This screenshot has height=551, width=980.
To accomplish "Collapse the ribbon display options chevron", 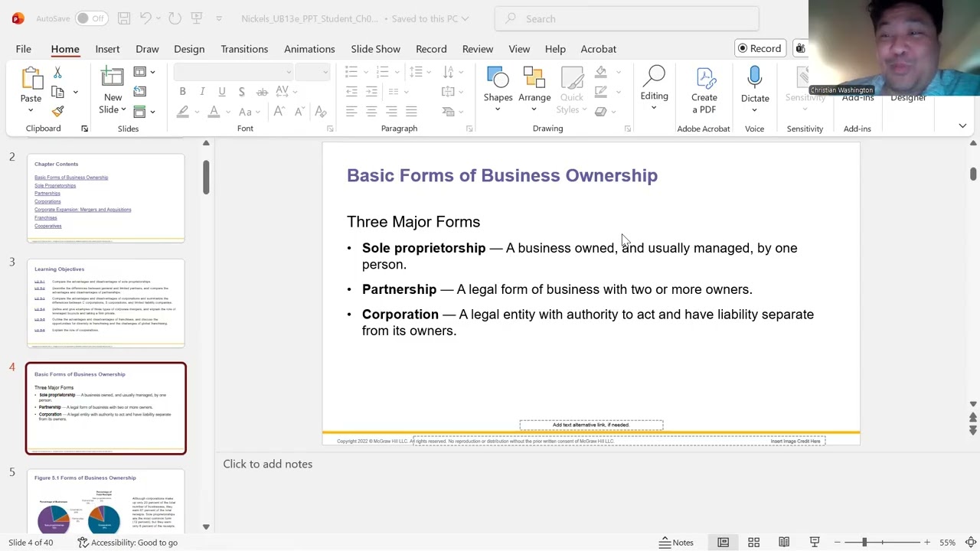I will (962, 126).
